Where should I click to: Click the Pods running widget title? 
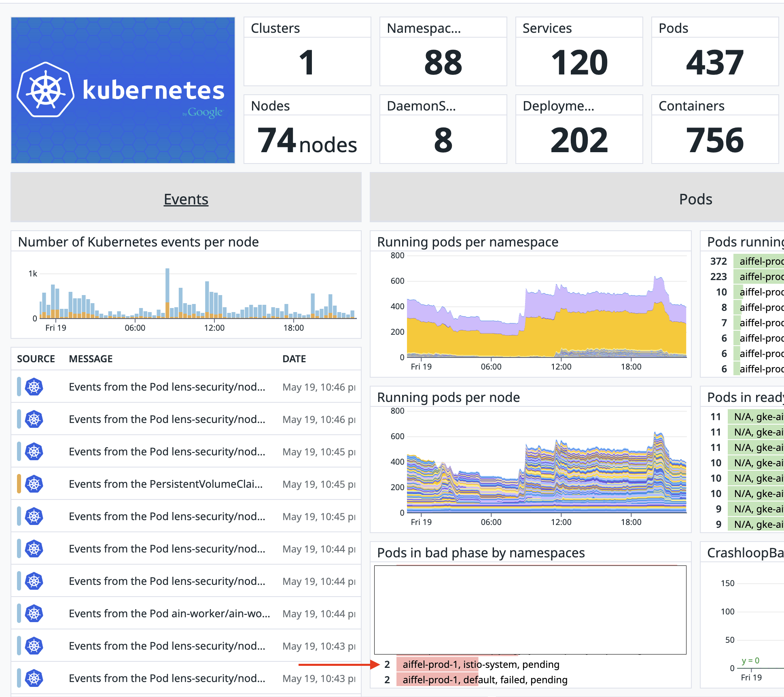(745, 242)
